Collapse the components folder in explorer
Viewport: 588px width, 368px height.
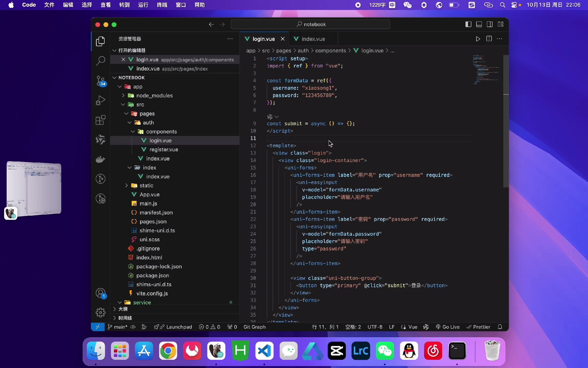click(133, 132)
